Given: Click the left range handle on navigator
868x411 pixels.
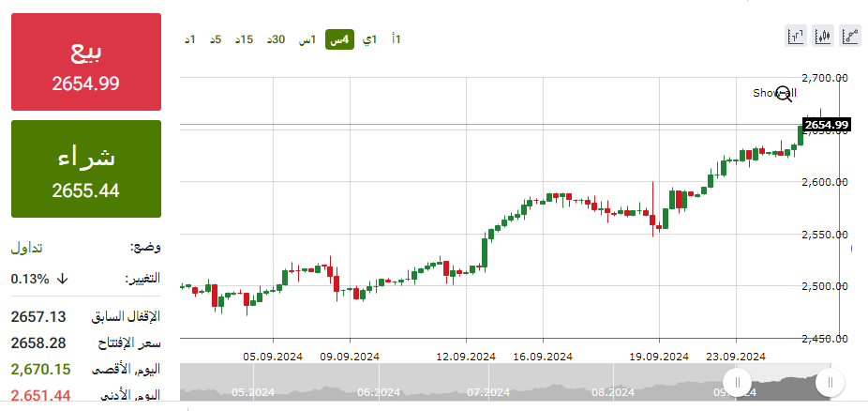Looking at the screenshot, I should pyautogui.click(x=738, y=382).
